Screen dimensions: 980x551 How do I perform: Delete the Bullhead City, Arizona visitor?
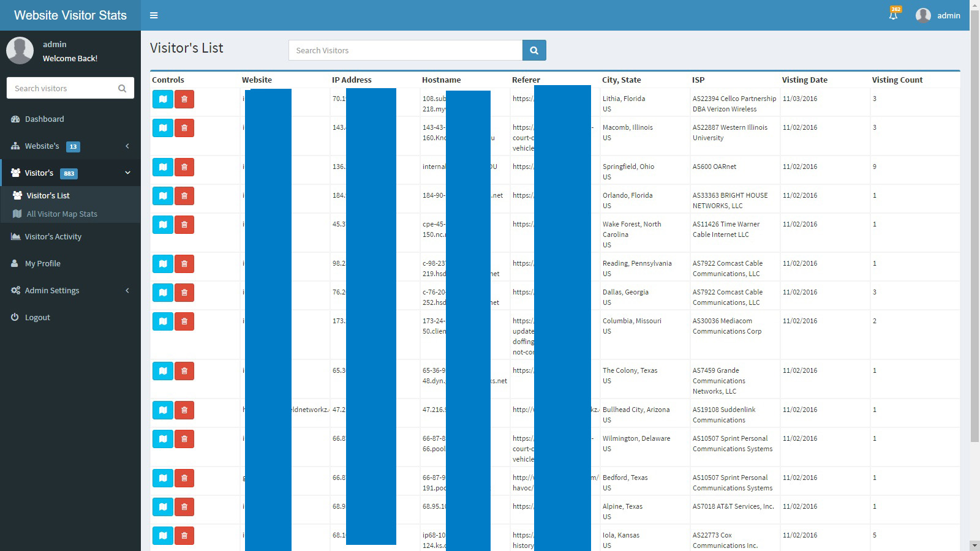coord(184,410)
